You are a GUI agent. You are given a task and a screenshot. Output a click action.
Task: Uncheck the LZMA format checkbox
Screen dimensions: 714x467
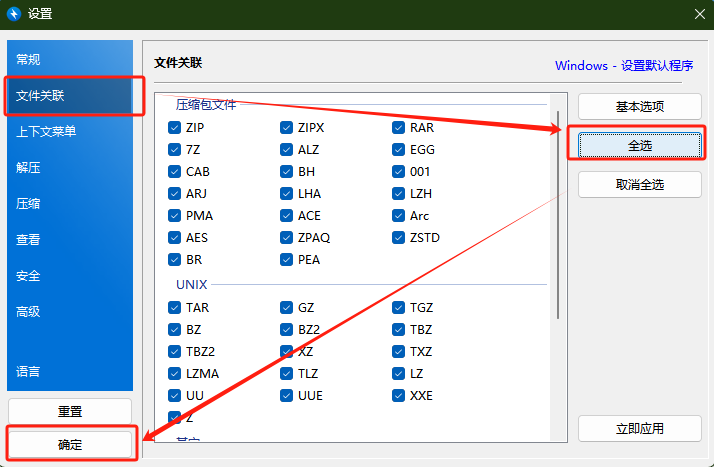[175, 374]
